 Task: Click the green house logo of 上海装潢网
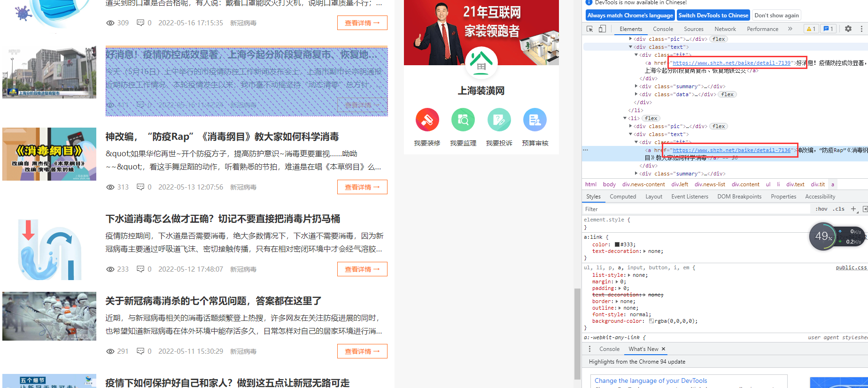pos(481,63)
